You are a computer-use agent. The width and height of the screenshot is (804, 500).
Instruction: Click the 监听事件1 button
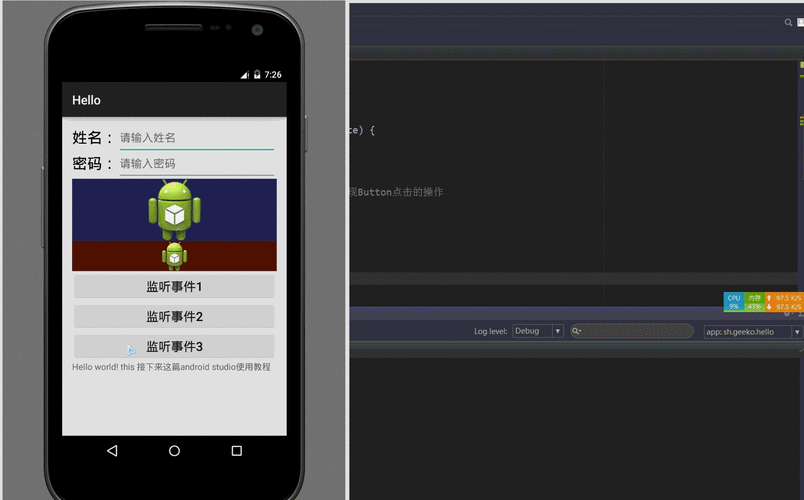pos(174,287)
